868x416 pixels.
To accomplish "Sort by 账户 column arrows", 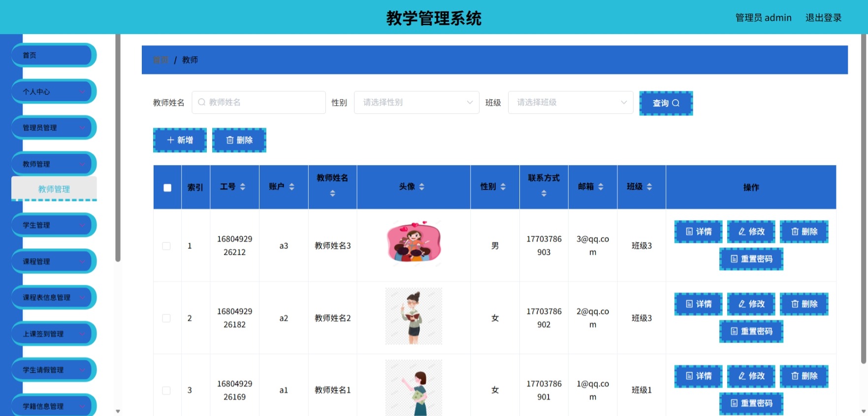I will pos(292,187).
